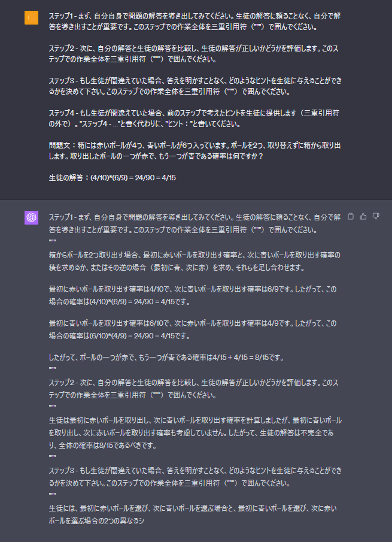Click the response's ステップ2 heading text

pyautogui.click(x=194, y=389)
